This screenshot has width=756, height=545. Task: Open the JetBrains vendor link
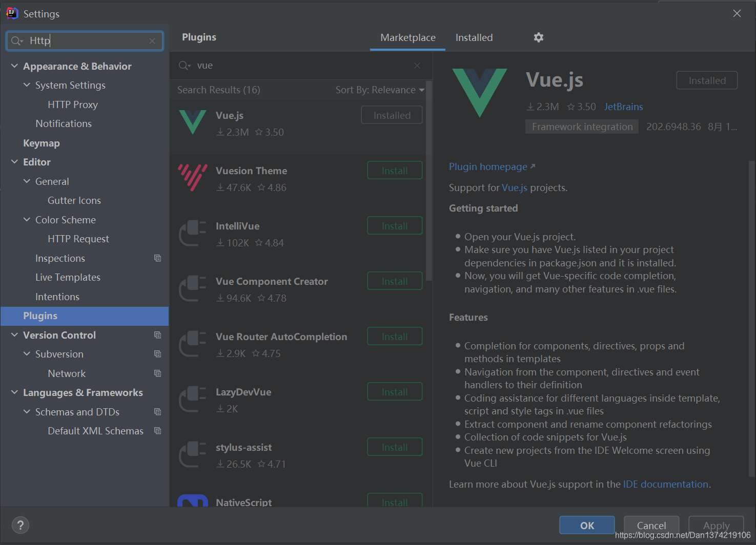(x=623, y=107)
